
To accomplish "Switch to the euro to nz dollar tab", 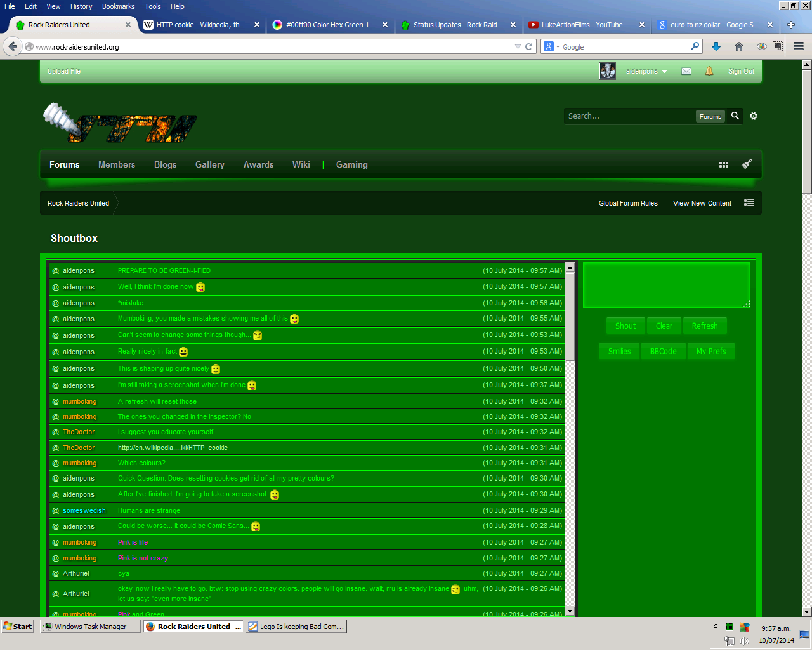I will (716, 25).
